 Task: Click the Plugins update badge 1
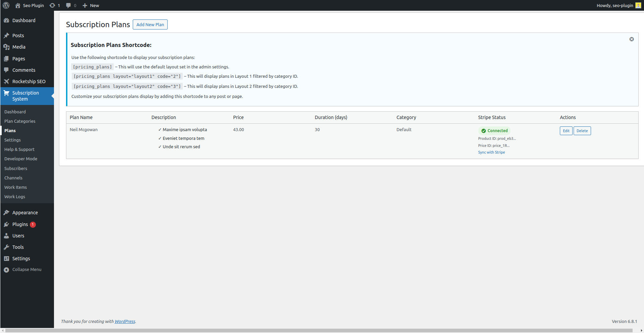pos(33,225)
